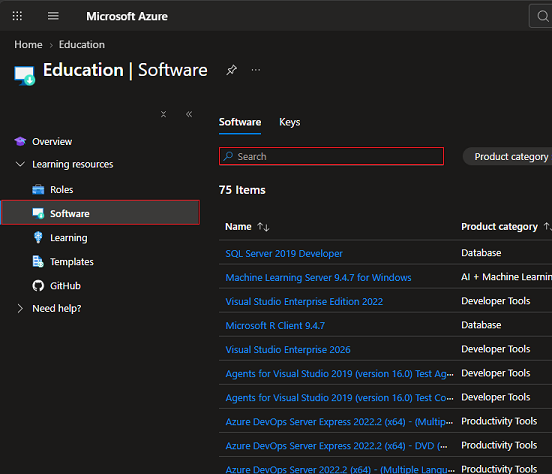Open the more options ellipsis

(x=256, y=70)
